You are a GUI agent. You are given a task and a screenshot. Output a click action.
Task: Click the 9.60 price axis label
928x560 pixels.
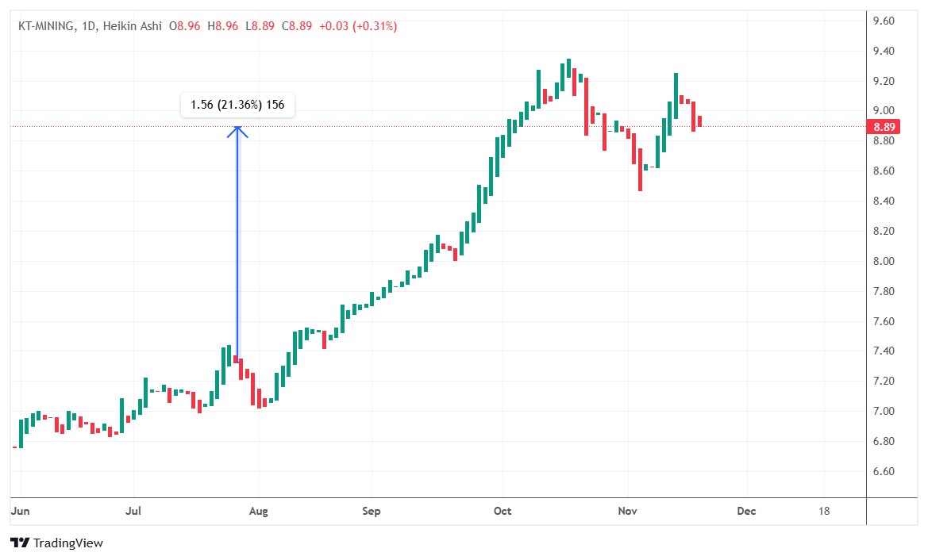[x=884, y=21]
